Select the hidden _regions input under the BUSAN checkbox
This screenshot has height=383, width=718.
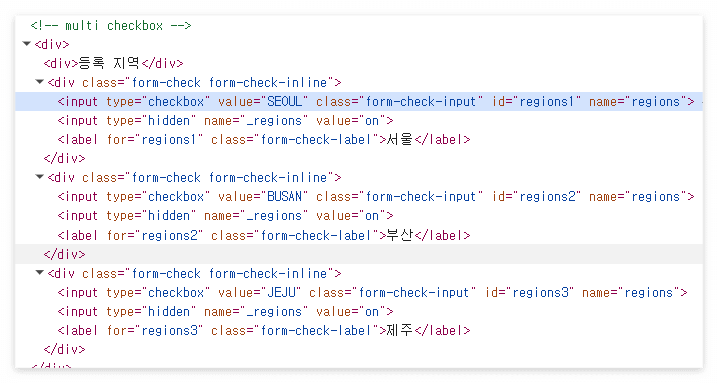[225, 216]
